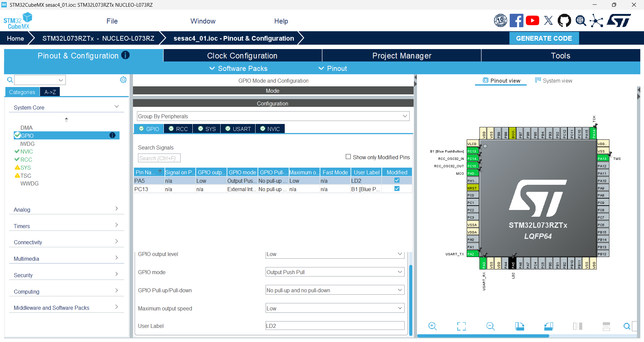Switch to Clock Configuration tab
This screenshot has height=342, width=644.
242,55
